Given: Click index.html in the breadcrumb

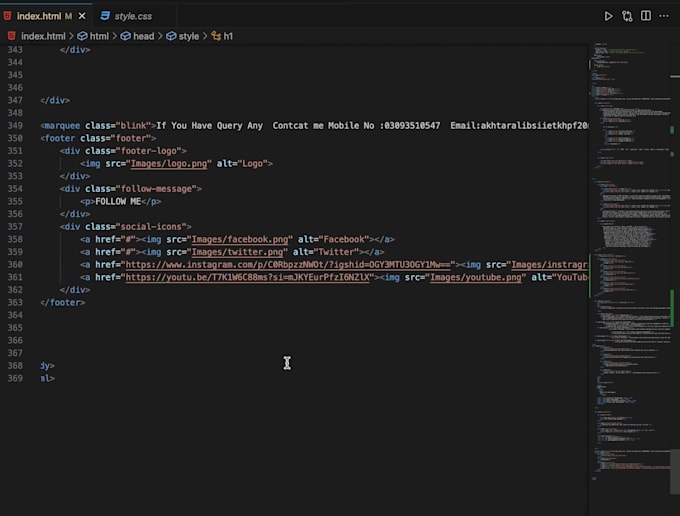Looking at the screenshot, I should tap(43, 36).
